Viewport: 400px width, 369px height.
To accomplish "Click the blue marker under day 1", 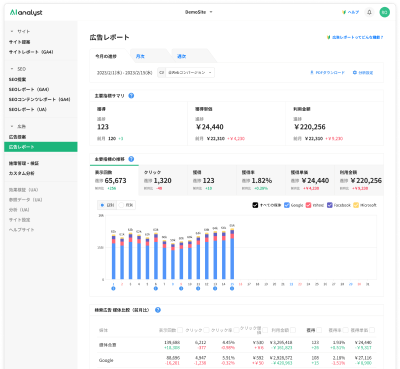I will pos(113,288).
